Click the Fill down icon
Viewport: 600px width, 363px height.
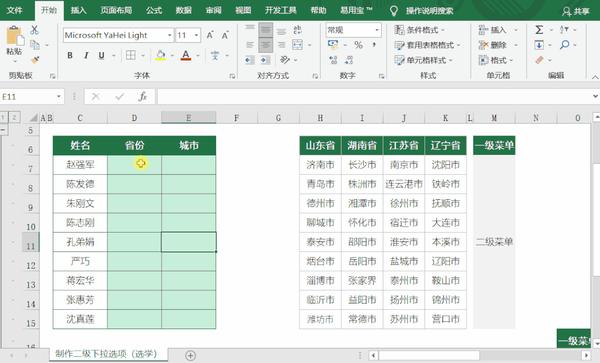tap(539, 45)
